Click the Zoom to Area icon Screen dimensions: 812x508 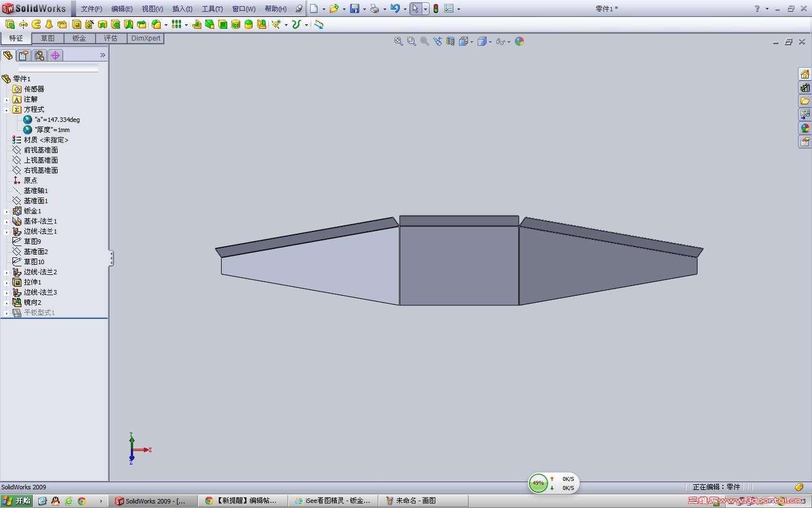[x=411, y=41]
